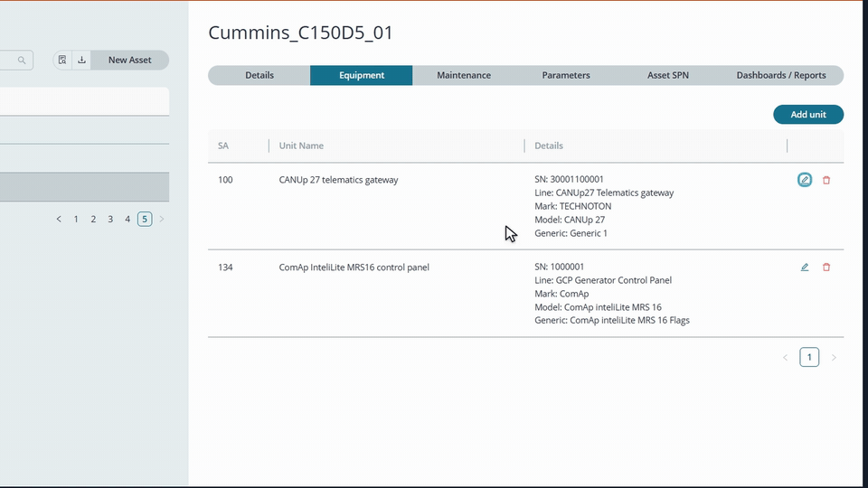Click the SA value 134
The width and height of the screenshot is (868, 488).
pyautogui.click(x=225, y=267)
